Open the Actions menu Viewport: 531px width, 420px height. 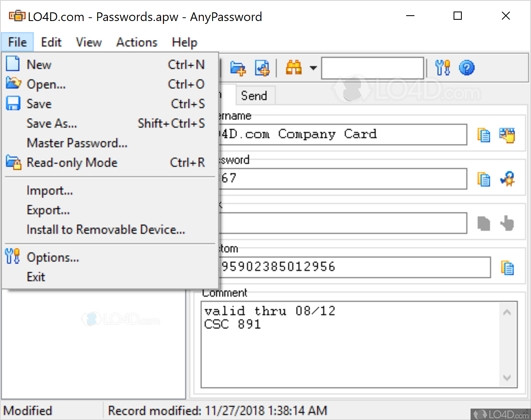[x=137, y=42]
